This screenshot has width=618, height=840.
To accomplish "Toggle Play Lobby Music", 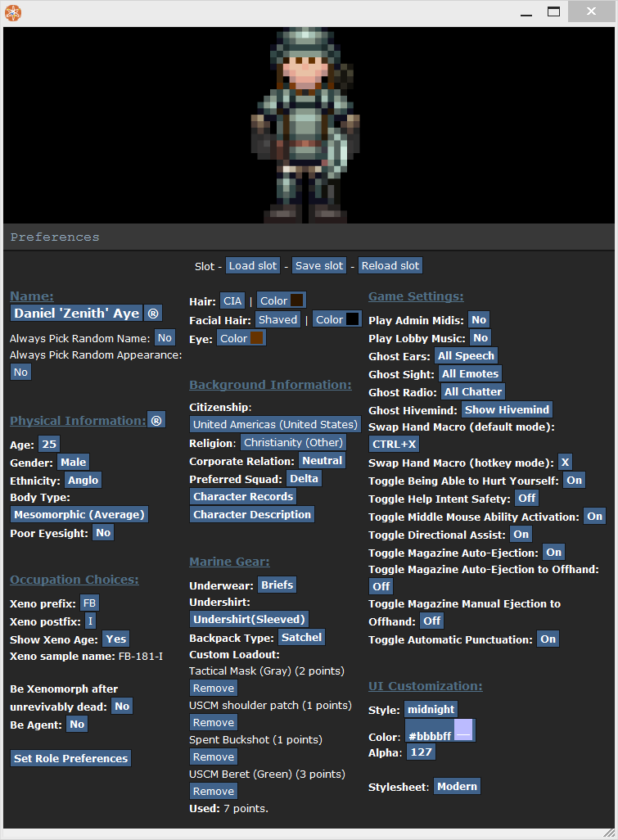I will [x=480, y=338].
